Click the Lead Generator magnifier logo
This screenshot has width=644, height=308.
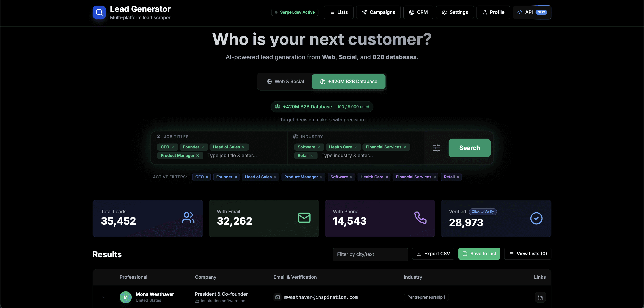99,12
